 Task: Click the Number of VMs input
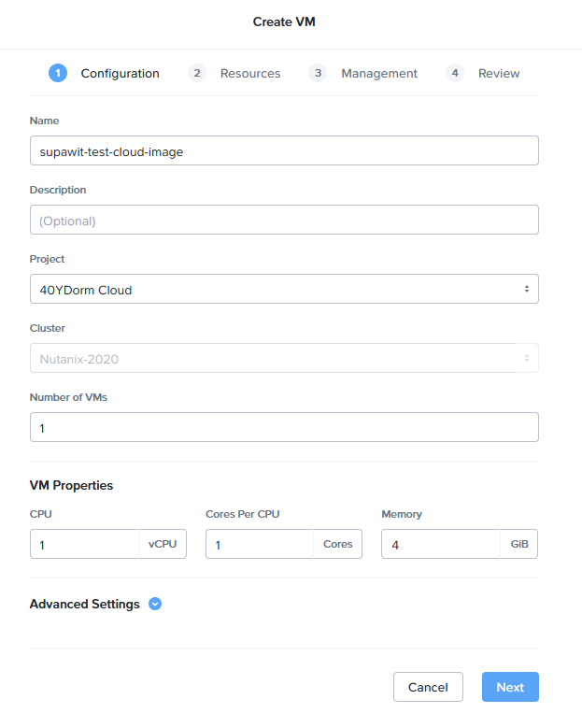tap(284, 427)
